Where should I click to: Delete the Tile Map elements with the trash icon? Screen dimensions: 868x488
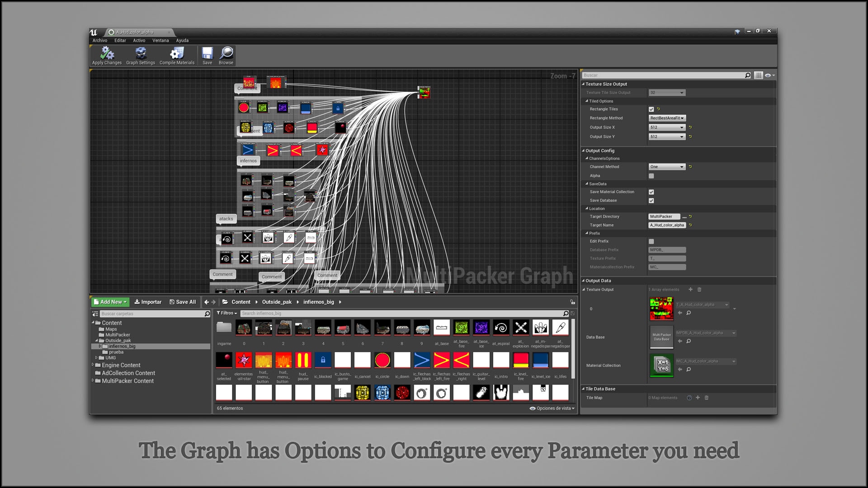(707, 398)
